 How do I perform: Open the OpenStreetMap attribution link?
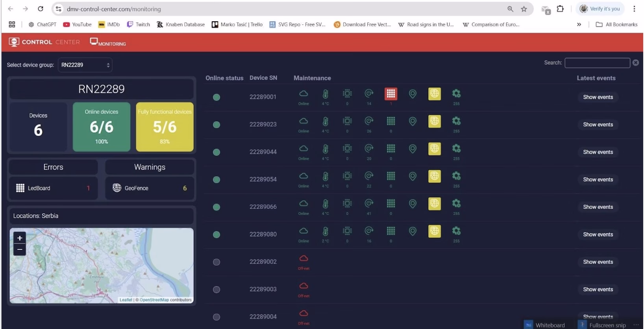click(x=154, y=300)
